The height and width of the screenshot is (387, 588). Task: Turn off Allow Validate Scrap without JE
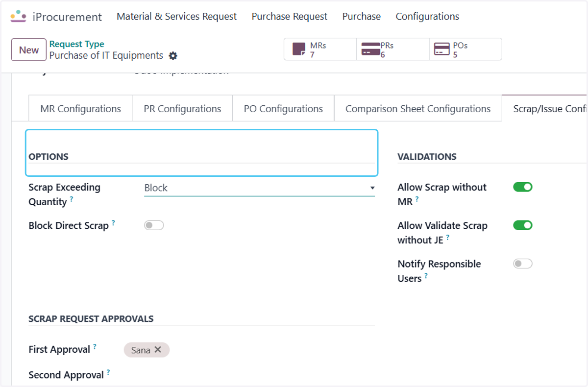click(x=523, y=225)
